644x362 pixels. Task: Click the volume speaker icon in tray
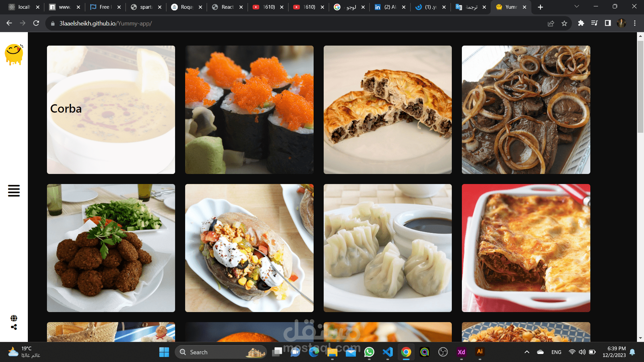(582, 352)
